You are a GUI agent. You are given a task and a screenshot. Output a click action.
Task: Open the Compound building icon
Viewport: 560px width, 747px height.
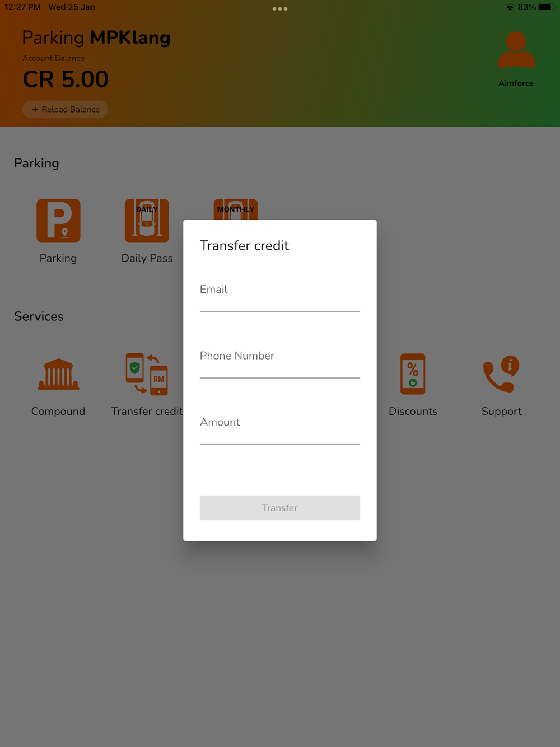[x=58, y=374]
